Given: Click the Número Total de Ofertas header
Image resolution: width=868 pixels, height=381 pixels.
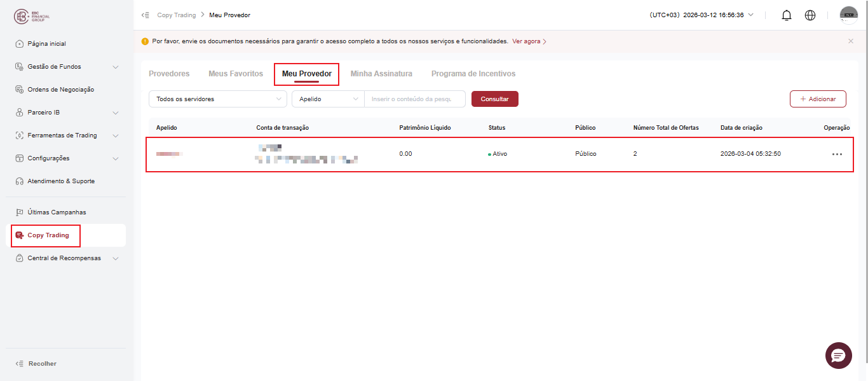Looking at the screenshot, I should (x=666, y=128).
